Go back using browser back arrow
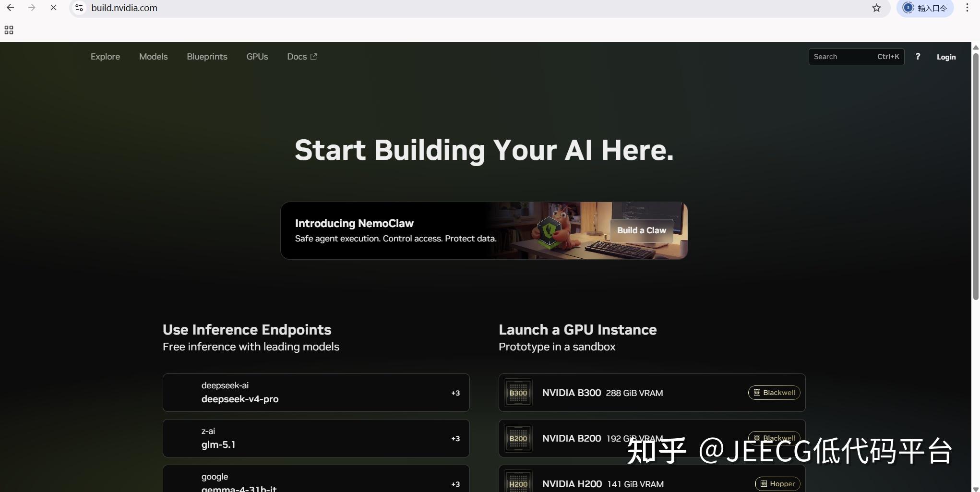Screen dimensions: 980x492 (10, 8)
